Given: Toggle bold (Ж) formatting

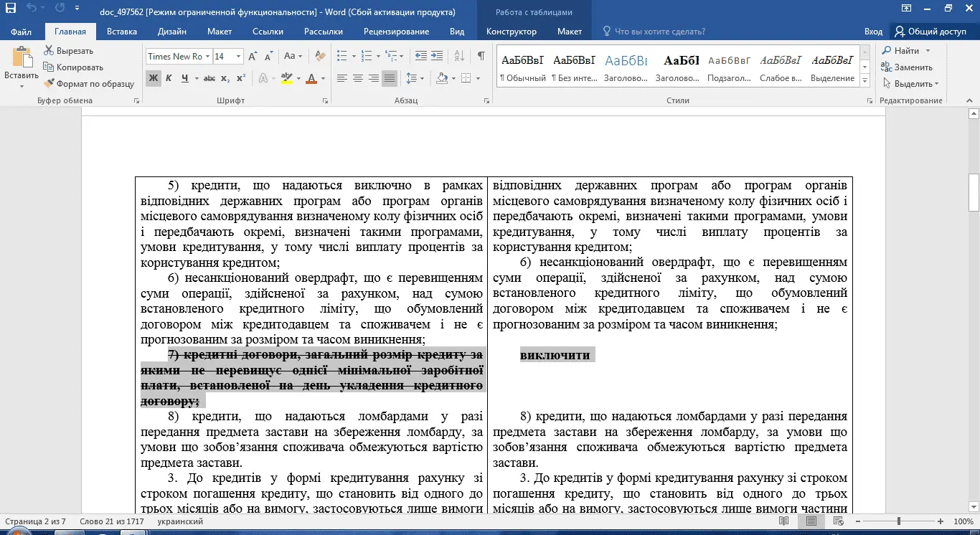Looking at the screenshot, I should tap(153, 78).
